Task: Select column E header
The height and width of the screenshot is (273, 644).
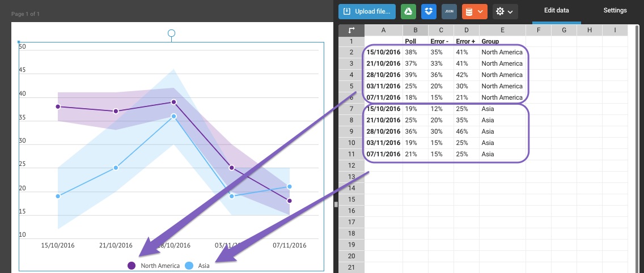Action: tap(502, 30)
